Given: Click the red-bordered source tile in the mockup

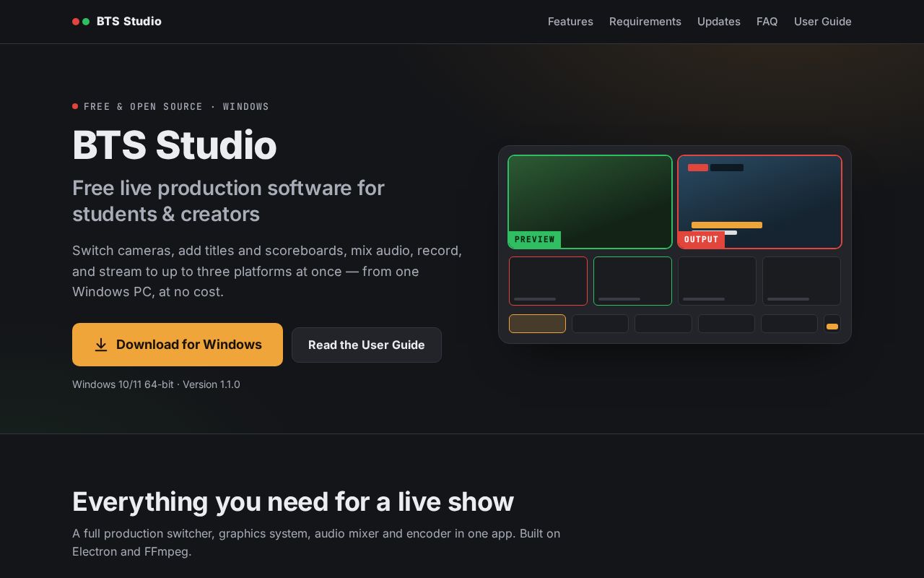Looking at the screenshot, I should point(548,281).
